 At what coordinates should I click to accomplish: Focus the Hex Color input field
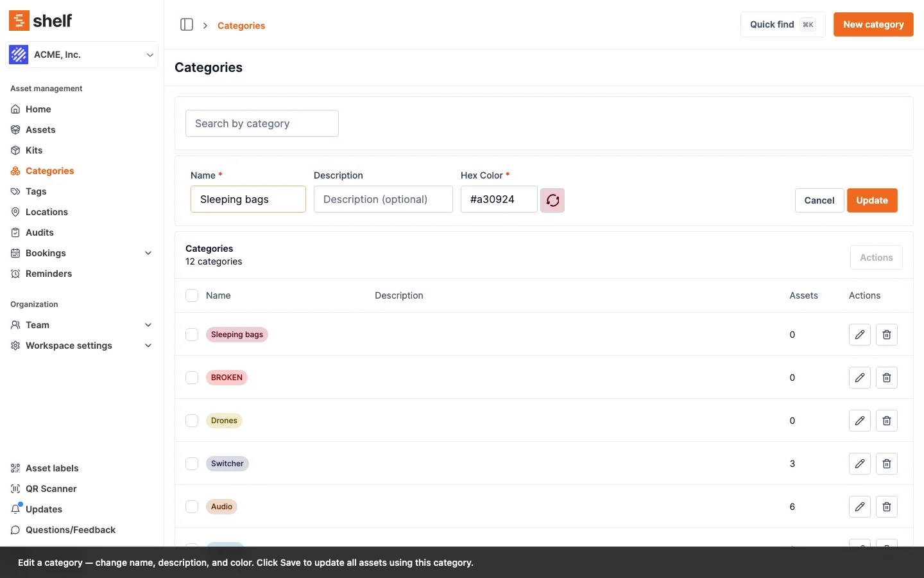pyautogui.click(x=499, y=200)
